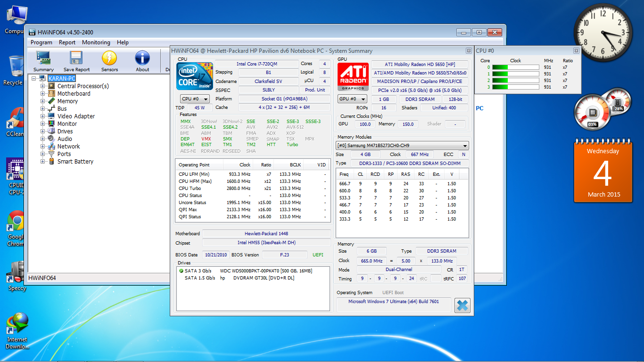
Task: Click the green SATA drive status icon
Action: (x=181, y=271)
